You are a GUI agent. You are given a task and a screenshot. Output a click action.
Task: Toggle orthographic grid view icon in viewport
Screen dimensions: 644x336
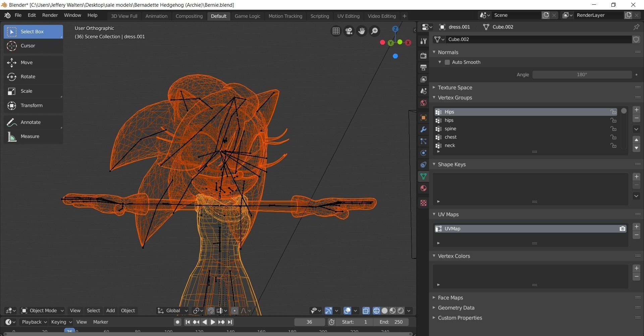336,31
